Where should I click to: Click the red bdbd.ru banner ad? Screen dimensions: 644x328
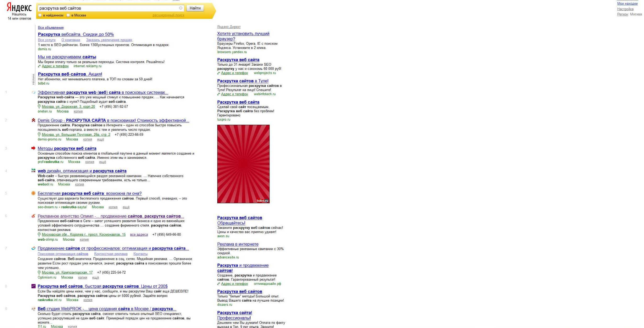point(243,164)
